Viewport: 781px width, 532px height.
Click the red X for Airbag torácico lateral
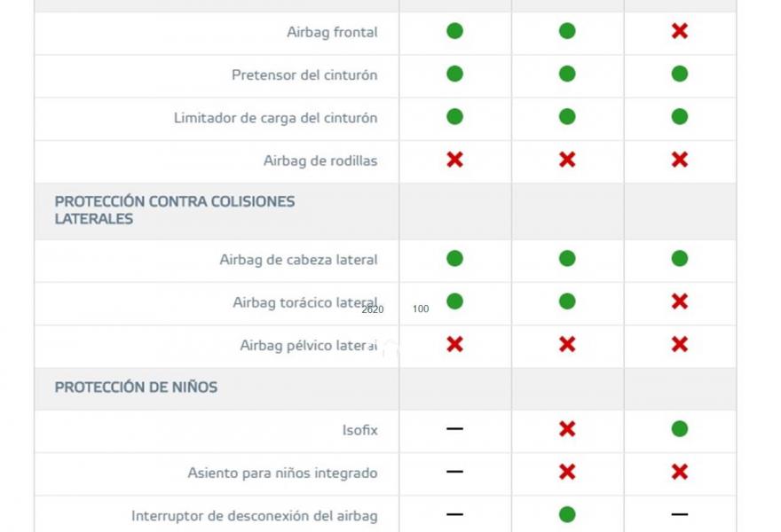click(679, 301)
